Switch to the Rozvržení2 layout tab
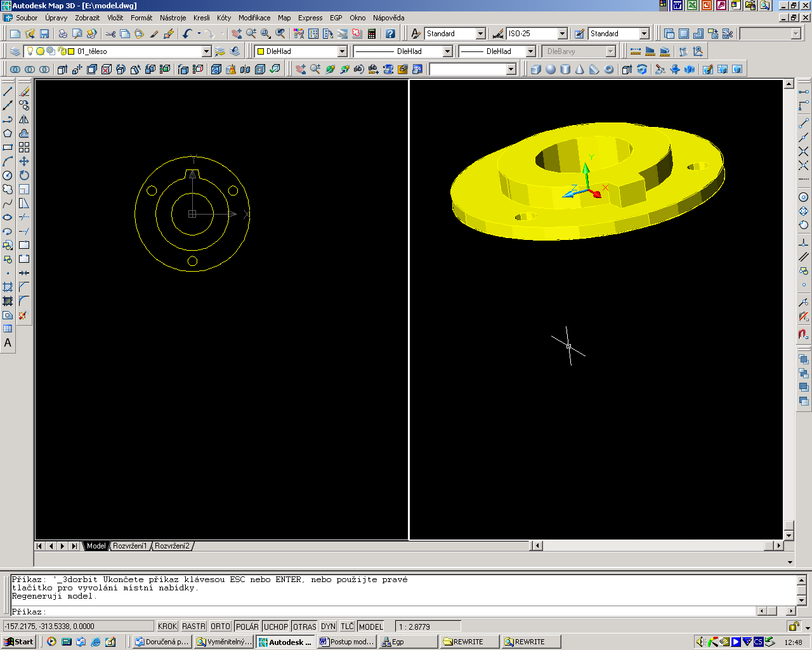 coord(173,546)
